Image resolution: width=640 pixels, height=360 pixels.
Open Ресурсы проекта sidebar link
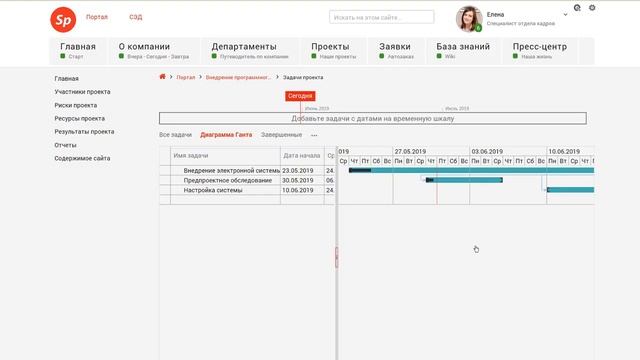pos(80,118)
